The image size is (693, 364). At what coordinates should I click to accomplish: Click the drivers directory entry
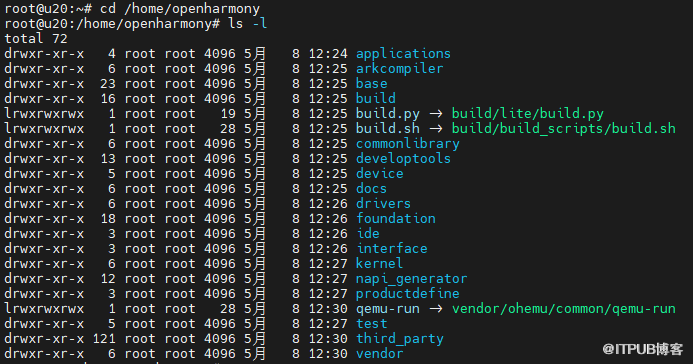383,204
